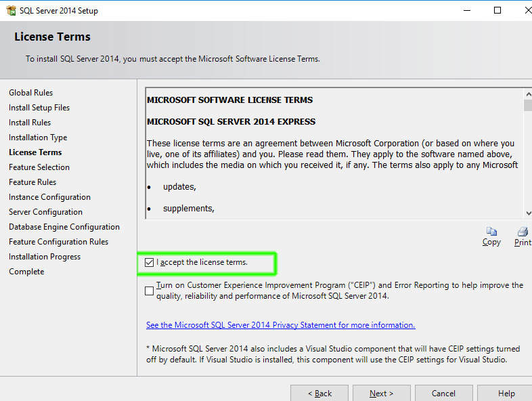The width and height of the screenshot is (532, 401).
Task: Select Global Rules step in sidebar
Action: [31, 93]
